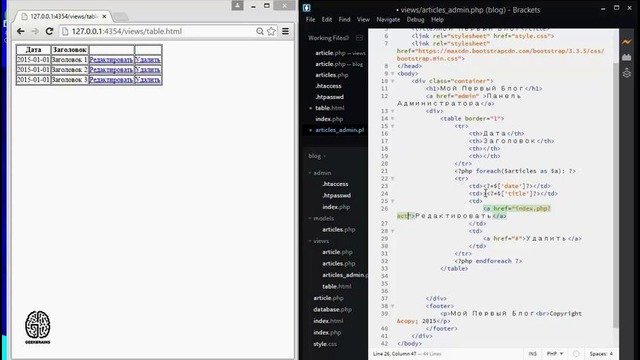Click the Chrome forward arrow
640x360 pixels.
coord(35,31)
